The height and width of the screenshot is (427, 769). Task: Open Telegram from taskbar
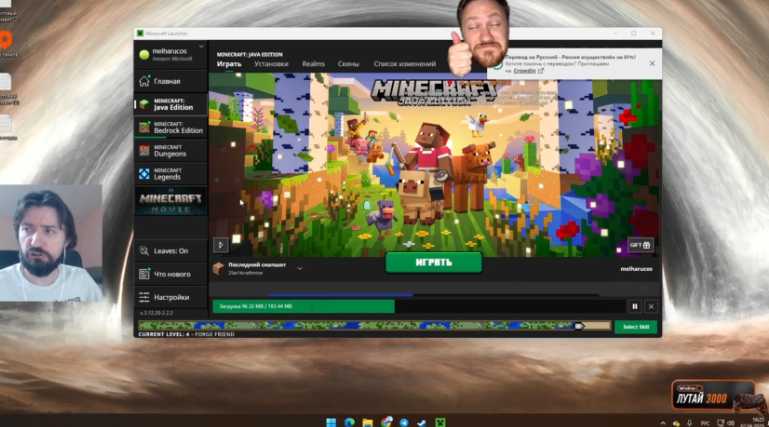(404, 422)
